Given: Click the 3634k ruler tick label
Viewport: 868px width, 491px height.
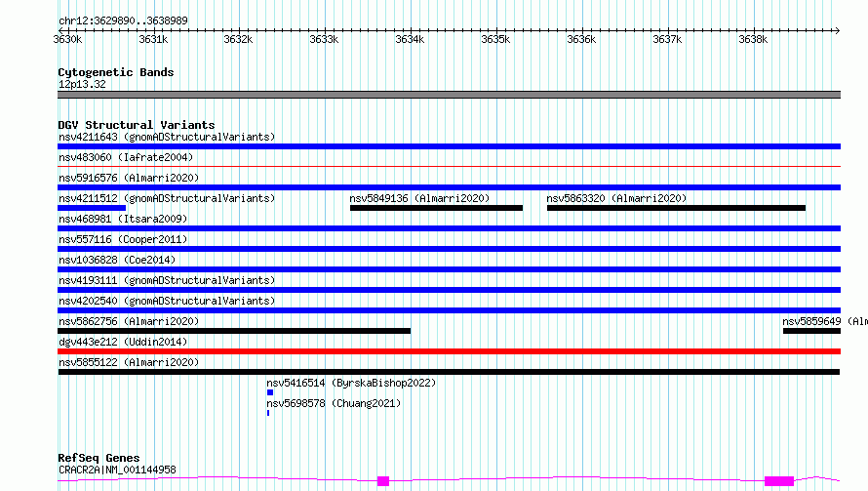Looking at the screenshot, I should click(410, 39).
